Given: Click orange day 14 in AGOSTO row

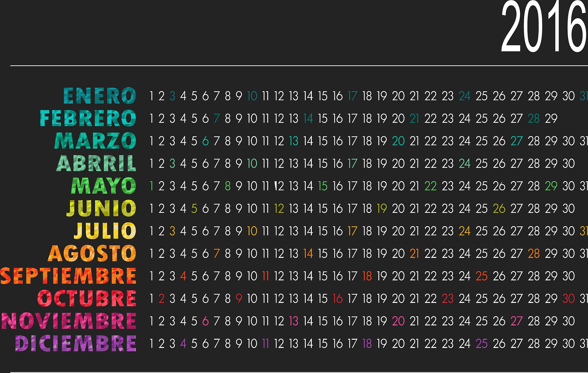Looking at the screenshot, I should pyautogui.click(x=308, y=254).
